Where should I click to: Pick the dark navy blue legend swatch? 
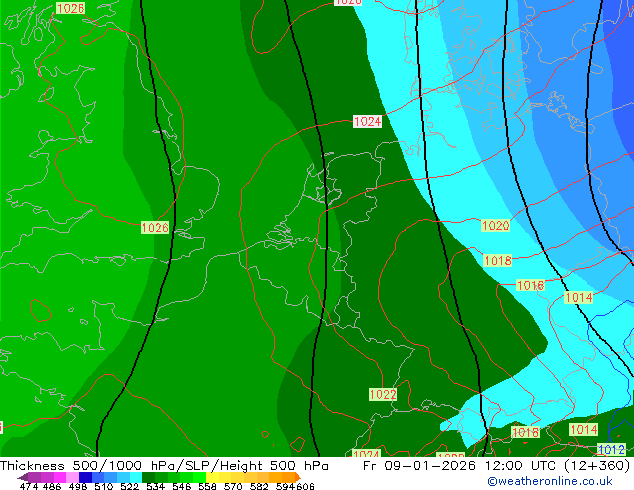point(85,477)
